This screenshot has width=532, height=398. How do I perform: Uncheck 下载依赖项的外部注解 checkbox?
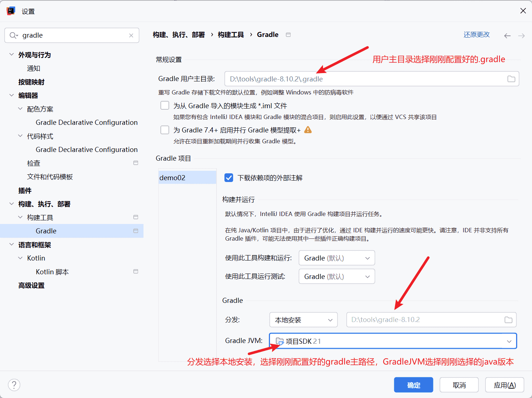click(229, 178)
